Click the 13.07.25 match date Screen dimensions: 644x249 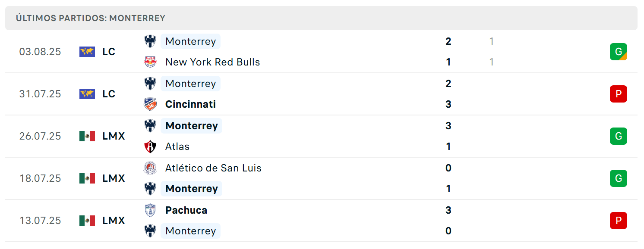coord(40,221)
